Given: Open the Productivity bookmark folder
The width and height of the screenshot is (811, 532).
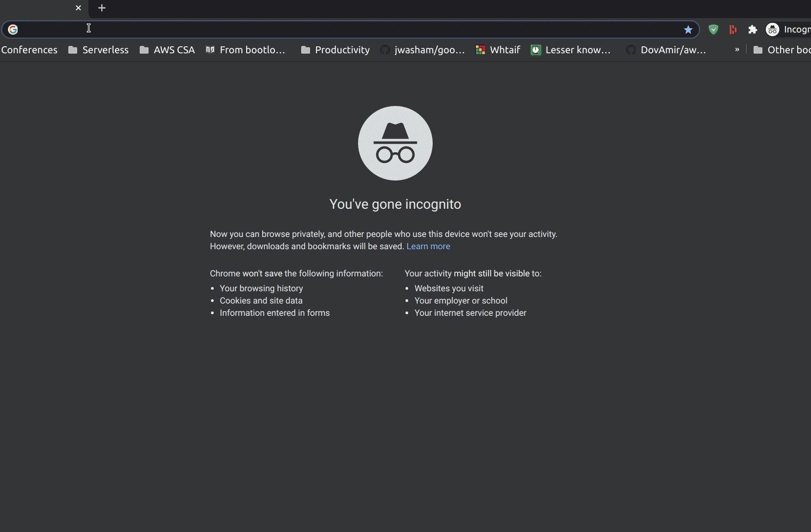Looking at the screenshot, I should pos(335,50).
